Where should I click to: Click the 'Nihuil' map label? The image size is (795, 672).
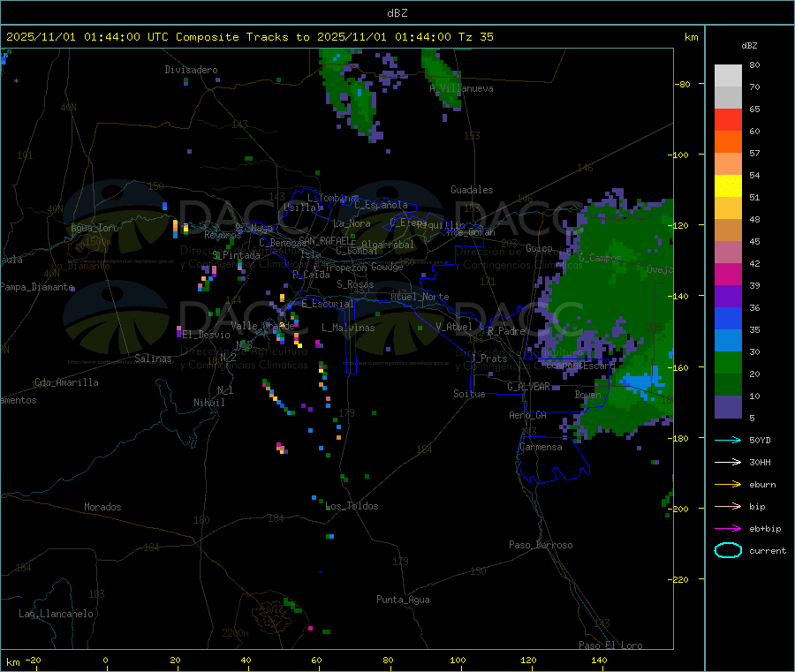(208, 403)
